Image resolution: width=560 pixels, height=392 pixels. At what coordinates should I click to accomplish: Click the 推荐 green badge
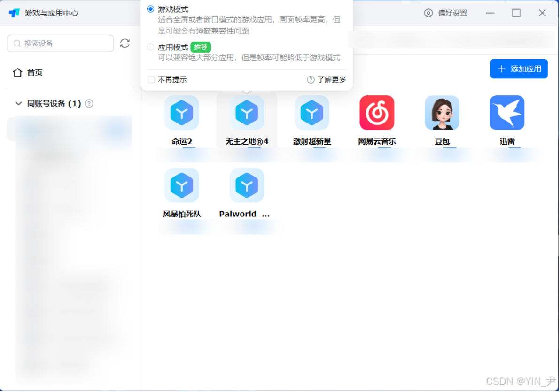(x=201, y=47)
